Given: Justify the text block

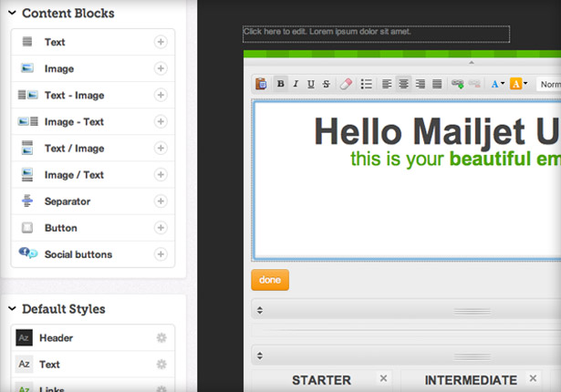Looking at the screenshot, I should click(x=437, y=84).
